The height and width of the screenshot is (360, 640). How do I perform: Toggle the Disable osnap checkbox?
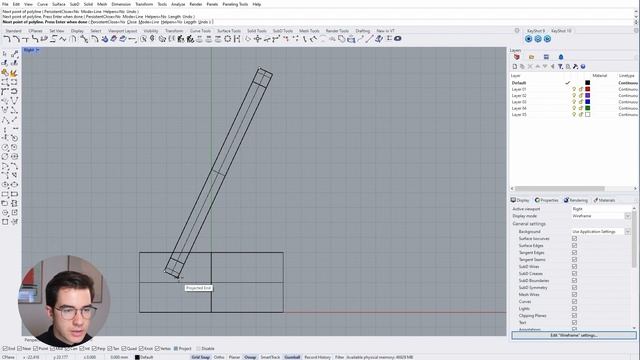[199, 349]
